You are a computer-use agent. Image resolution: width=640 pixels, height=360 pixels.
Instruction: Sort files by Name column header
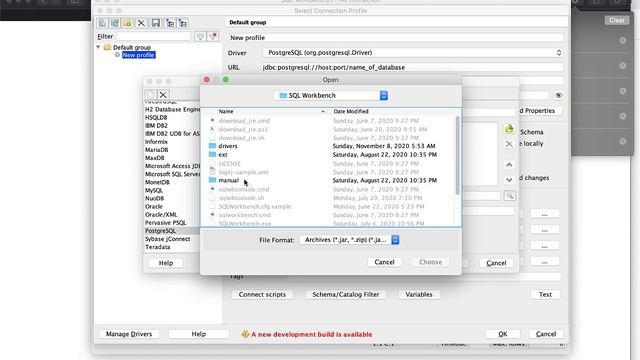(x=226, y=111)
